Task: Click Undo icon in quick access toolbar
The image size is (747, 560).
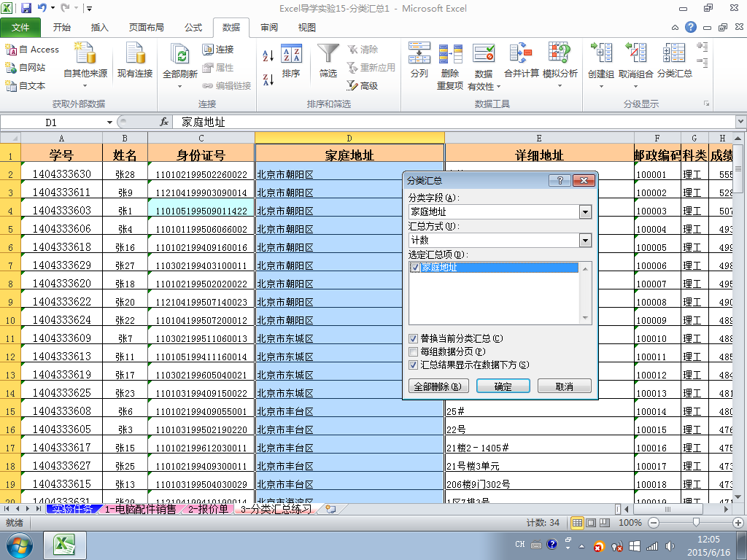Action: point(42,7)
